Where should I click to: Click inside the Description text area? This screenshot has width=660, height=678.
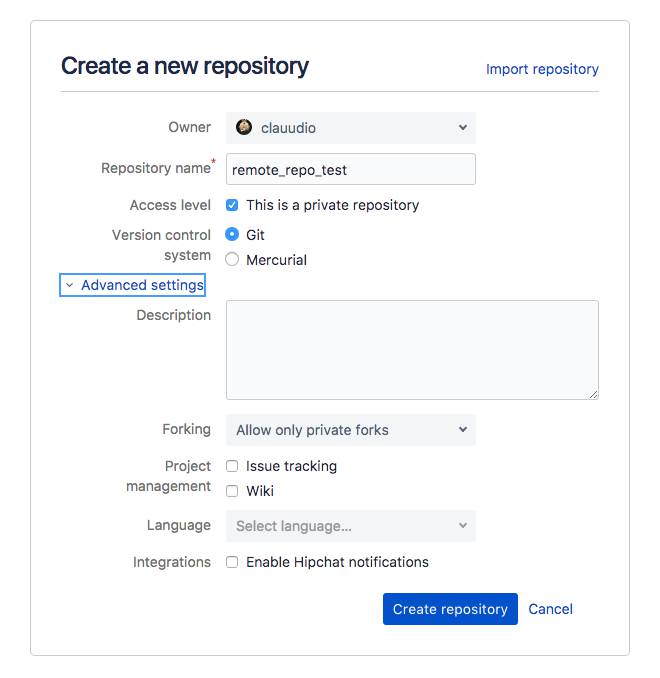(412, 350)
